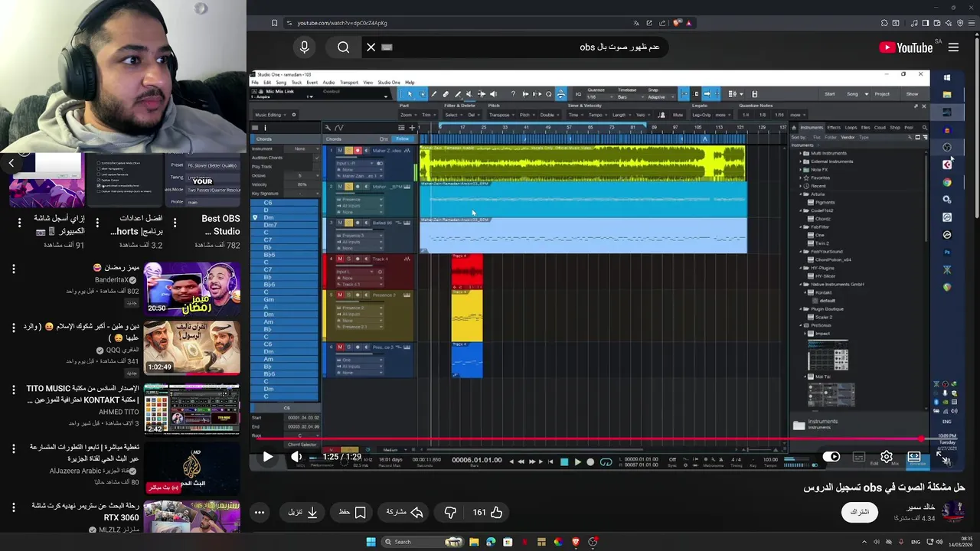Switch to the Pool browser tab
The width and height of the screenshot is (980, 551).
[909, 128]
